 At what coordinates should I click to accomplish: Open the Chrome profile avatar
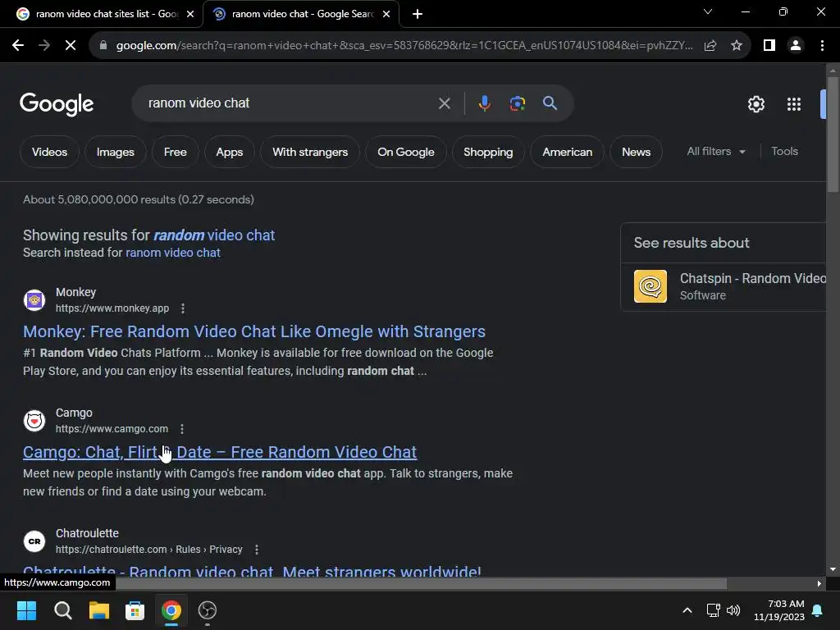(x=796, y=46)
